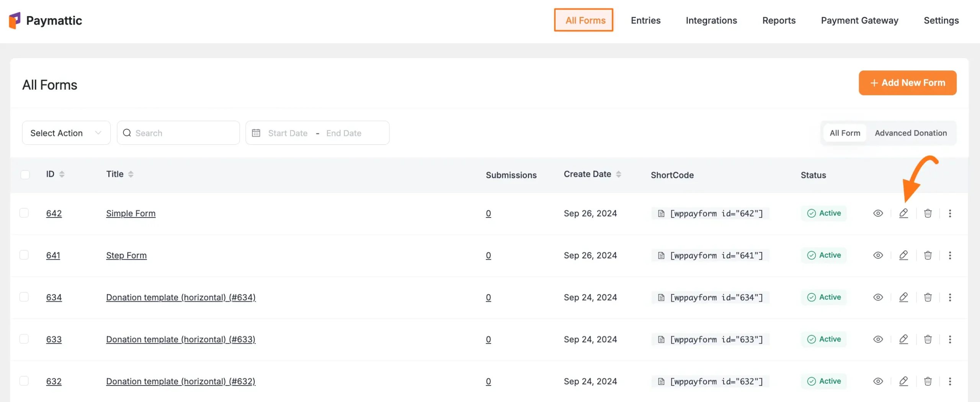Screen dimensions: 980x402
Task: Tick the select-all checkbox in table header
Action: [25, 175]
